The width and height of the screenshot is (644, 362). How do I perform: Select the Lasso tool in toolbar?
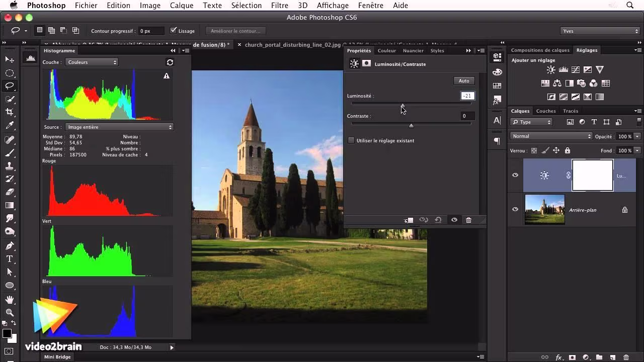coord(10,85)
